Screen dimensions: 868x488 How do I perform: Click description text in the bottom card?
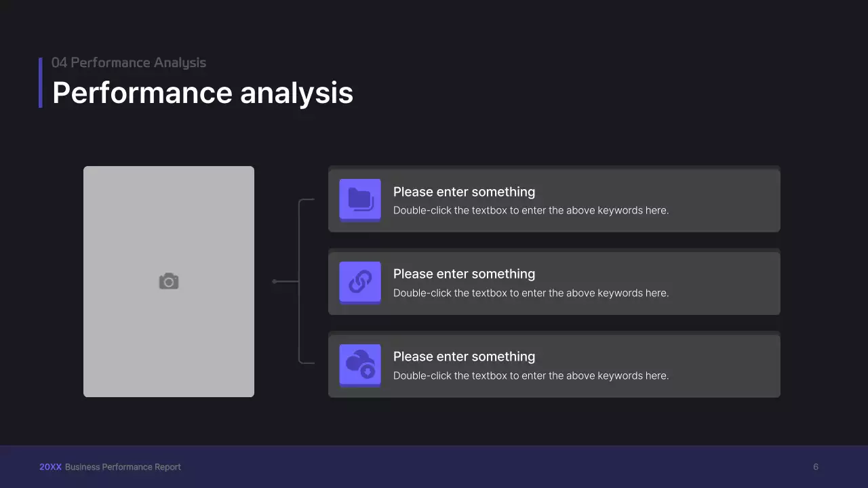(530, 375)
